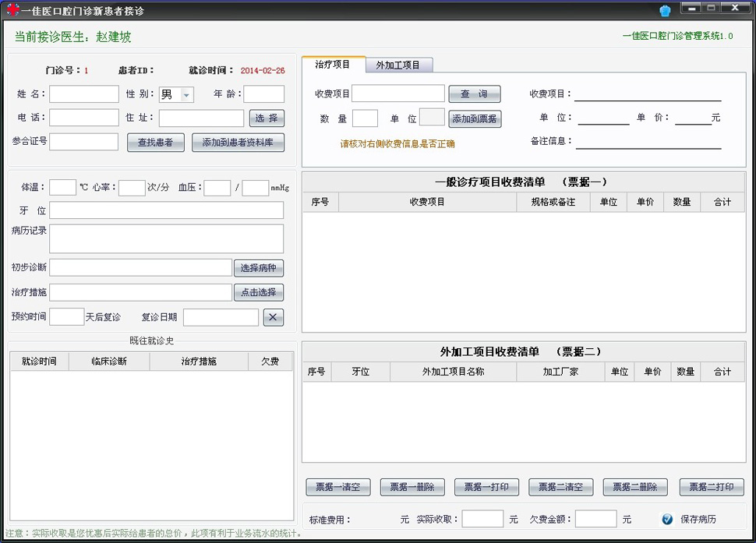Viewport: 756px width, 543px height.
Task: Click 点击选择 next to 治疗措施
Action: (259, 293)
